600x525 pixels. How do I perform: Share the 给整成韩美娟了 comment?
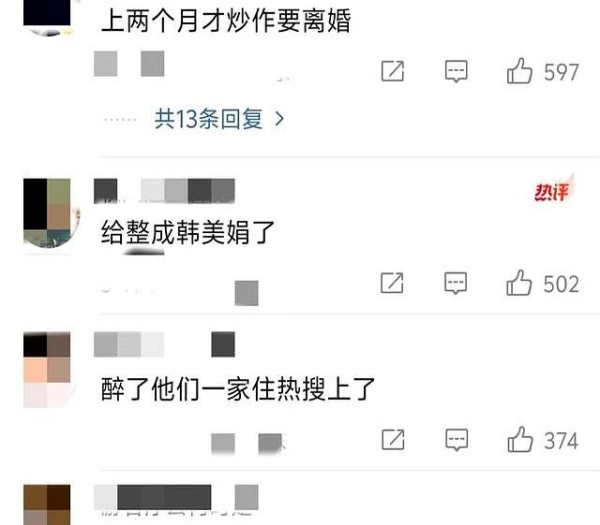392,283
